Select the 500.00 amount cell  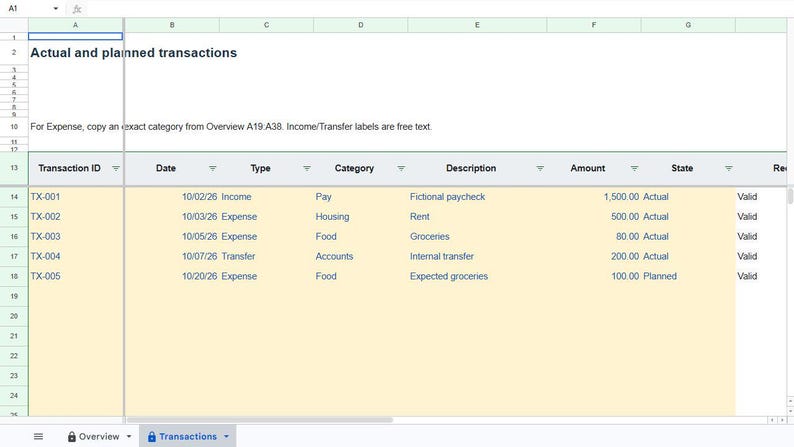tap(594, 217)
